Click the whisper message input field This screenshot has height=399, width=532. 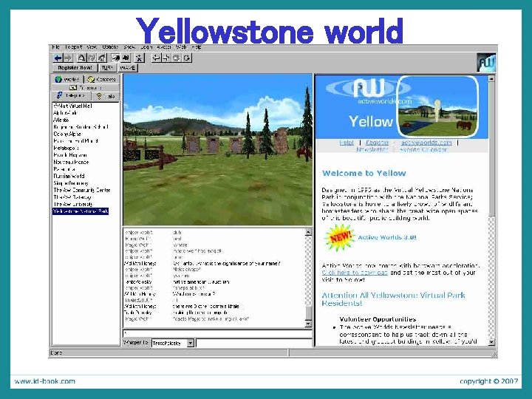[x=253, y=343]
